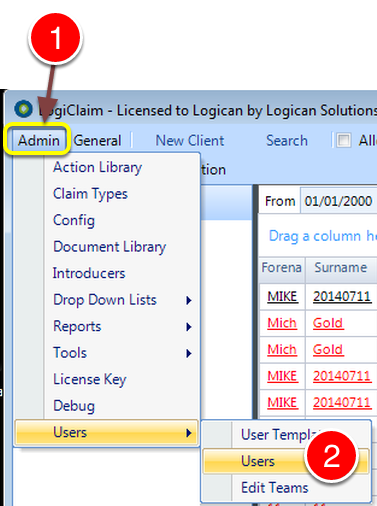Image resolution: width=377 pixels, height=506 pixels.
Task: Expand the Drop Down Lists submenu
Action: (x=107, y=300)
